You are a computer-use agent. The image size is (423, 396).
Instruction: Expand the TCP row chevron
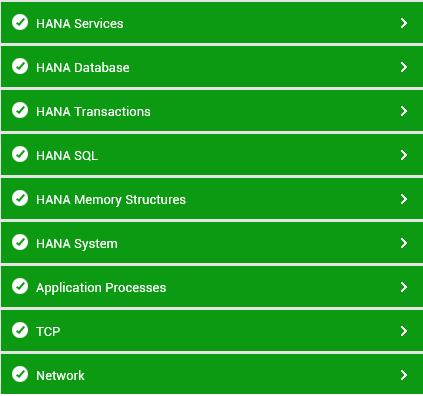[404, 331]
